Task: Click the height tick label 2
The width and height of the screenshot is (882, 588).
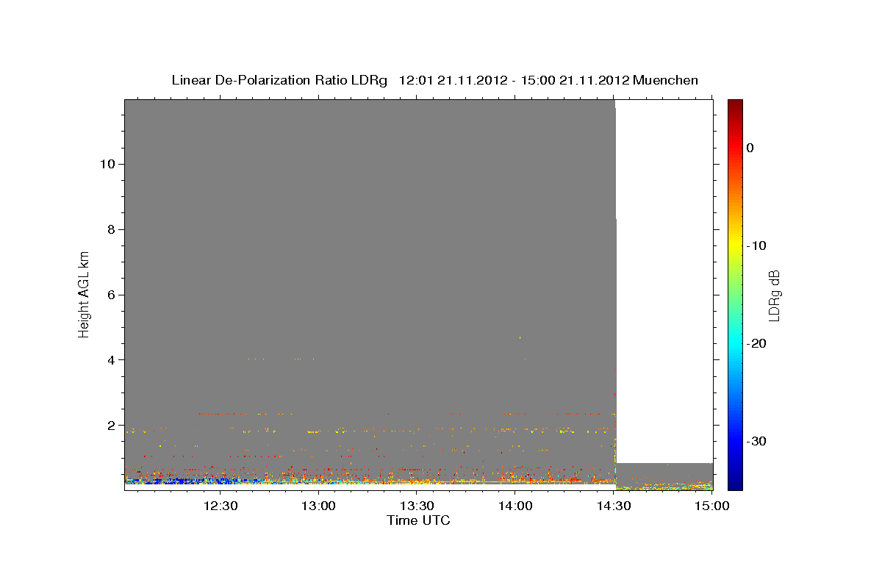Action: pos(110,425)
